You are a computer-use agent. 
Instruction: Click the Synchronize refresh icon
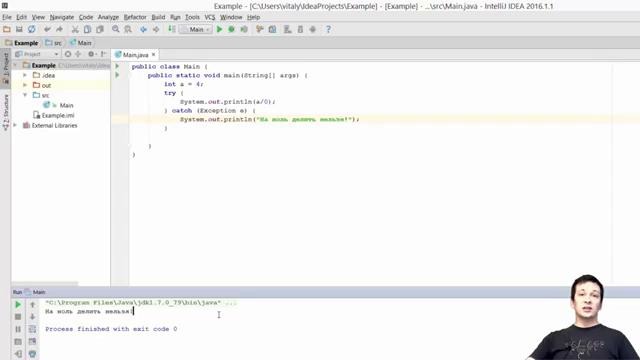(x=31, y=29)
